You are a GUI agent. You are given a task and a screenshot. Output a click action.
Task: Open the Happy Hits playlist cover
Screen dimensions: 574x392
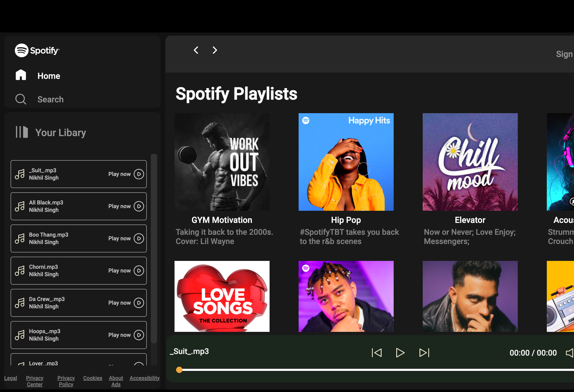point(346,162)
